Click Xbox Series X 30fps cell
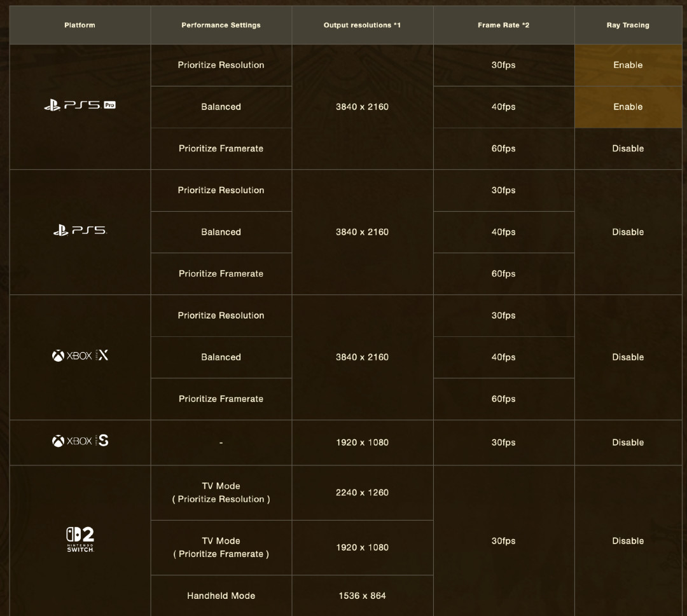Viewport: 687px width, 616px height. tap(503, 315)
